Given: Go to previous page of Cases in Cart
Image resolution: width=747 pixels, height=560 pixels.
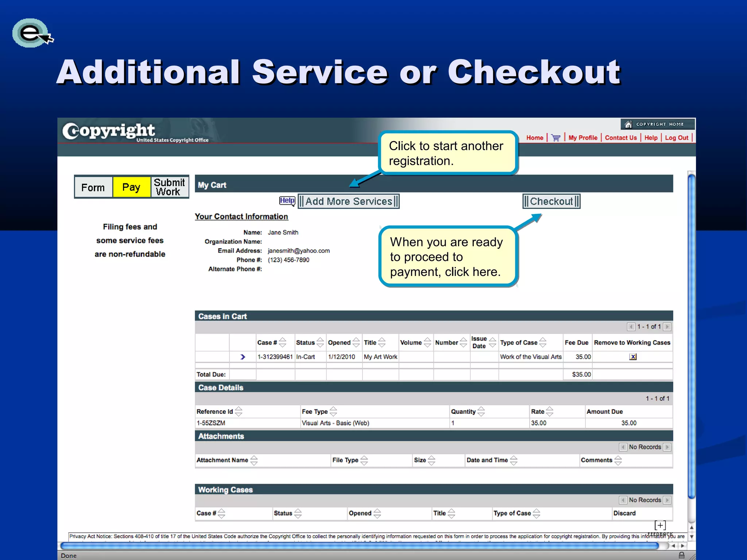Looking at the screenshot, I should point(631,327).
